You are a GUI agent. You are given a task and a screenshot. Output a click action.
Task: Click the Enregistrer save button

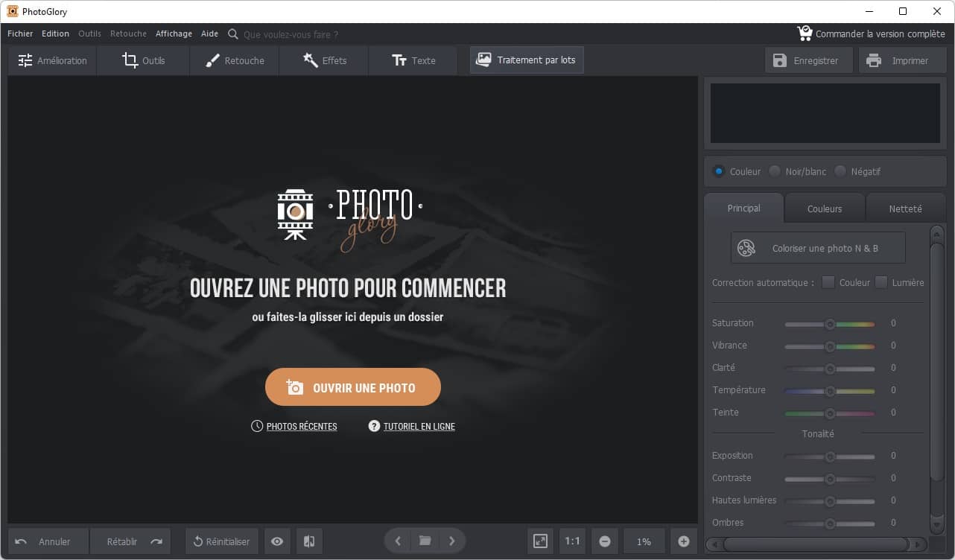(808, 60)
